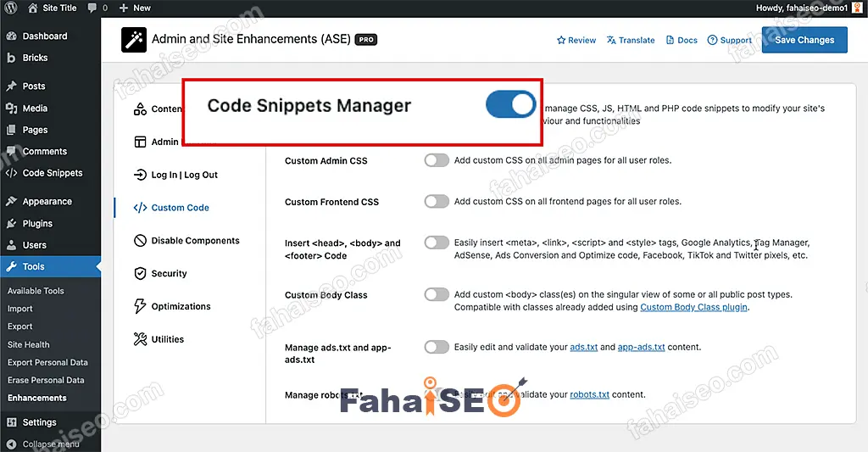Click the Docs document icon
This screenshot has width=868, height=452.
[x=670, y=40]
